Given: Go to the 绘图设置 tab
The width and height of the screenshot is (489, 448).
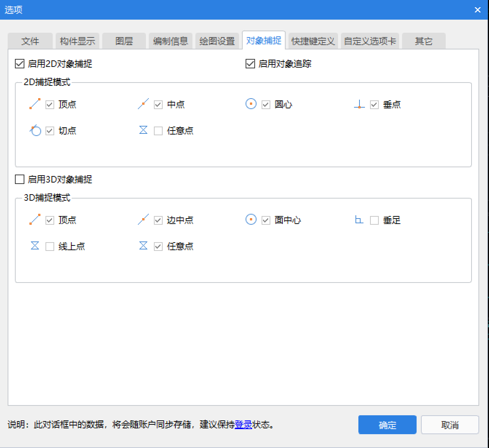Looking at the screenshot, I should pos(217,41).
